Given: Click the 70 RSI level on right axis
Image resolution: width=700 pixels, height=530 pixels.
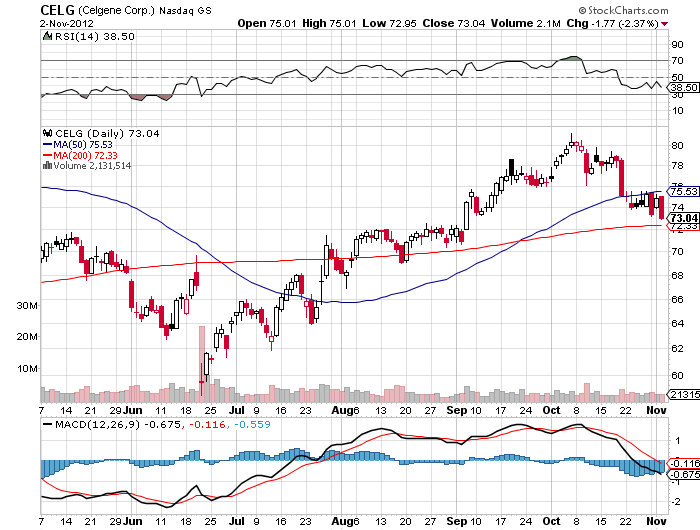Looking at the screenshot, I should (x=677, y=61).
